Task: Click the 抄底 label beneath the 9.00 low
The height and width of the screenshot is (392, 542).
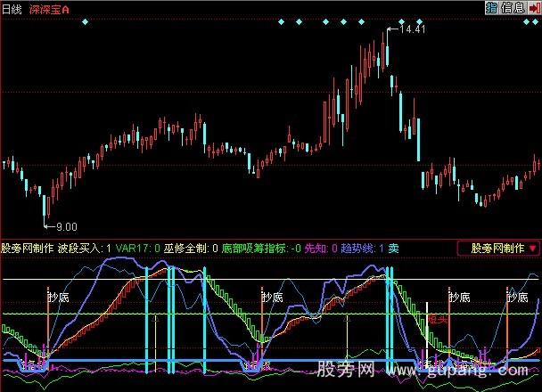Action: click(59, 297)
